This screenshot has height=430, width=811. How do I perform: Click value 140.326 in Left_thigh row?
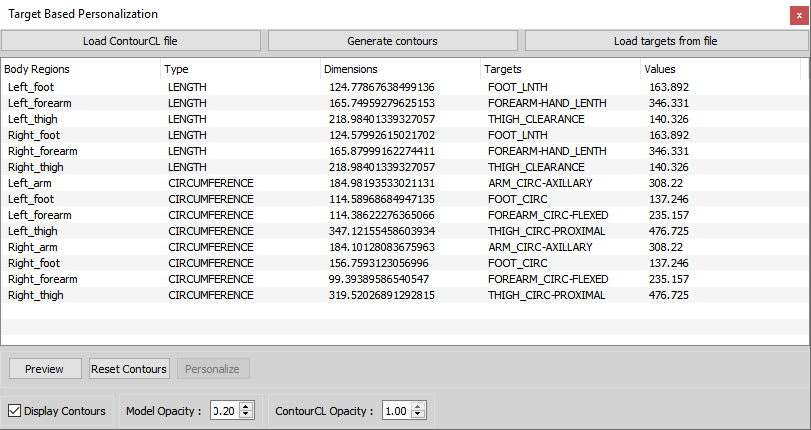pyautogui.click(x=669, y=119)
